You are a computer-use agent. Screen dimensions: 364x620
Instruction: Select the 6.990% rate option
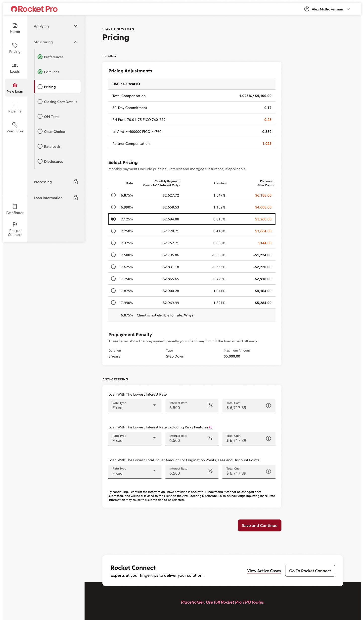click(x=113, y=207)
